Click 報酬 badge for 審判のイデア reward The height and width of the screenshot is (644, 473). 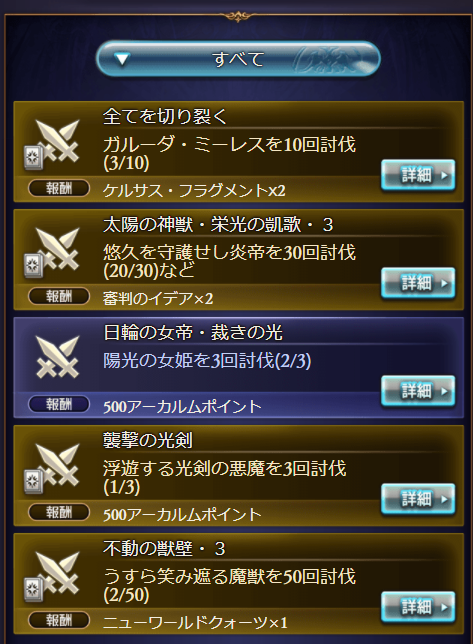pyautogui.click(x=59, y=296)
